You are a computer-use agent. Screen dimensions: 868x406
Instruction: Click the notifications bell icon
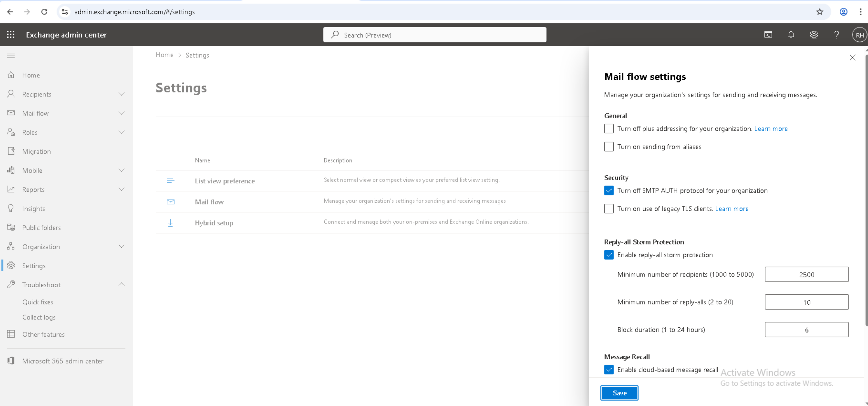coord(791,35)
